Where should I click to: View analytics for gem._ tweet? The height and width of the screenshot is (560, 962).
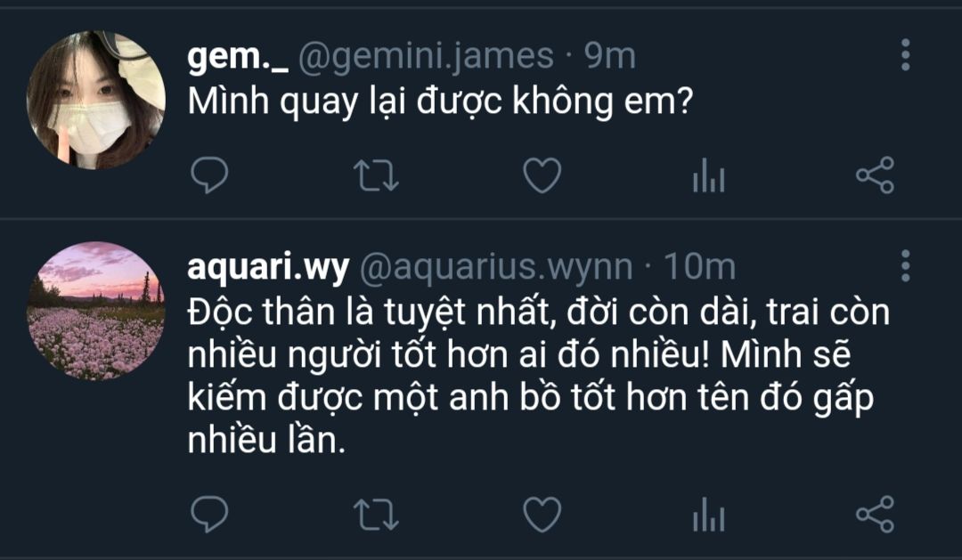tap(709, 174)
